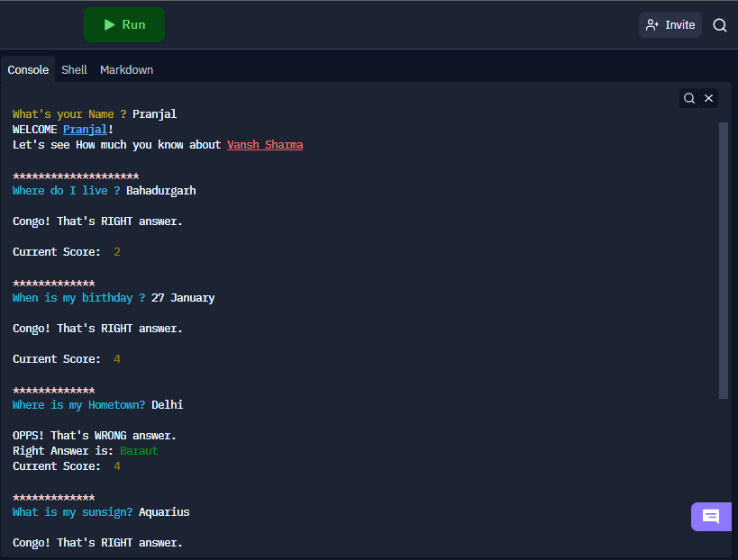Click the "When is my birthday ?" question
The height and width of the screenshot is (560, 738).
[x=79, y=298]
